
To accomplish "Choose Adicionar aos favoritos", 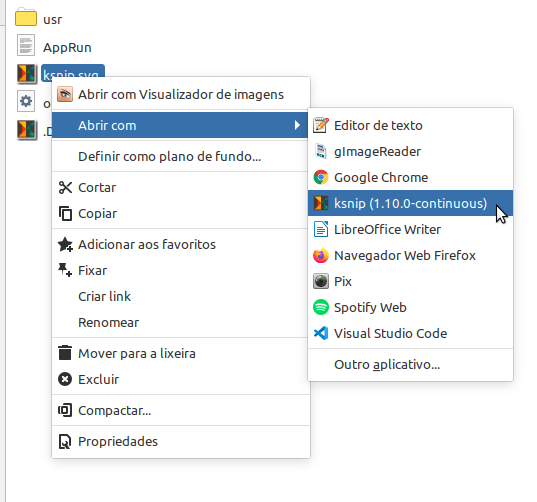I will click(181, 244).
